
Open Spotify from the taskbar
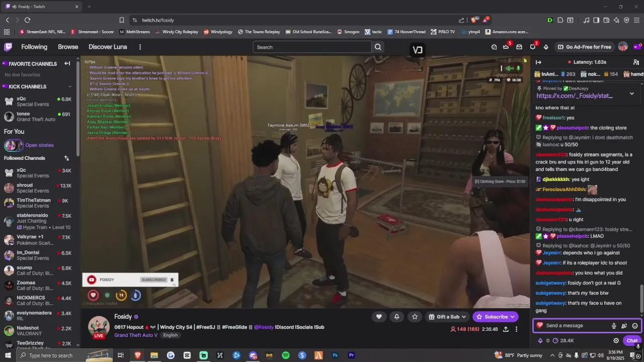point(286,355)
